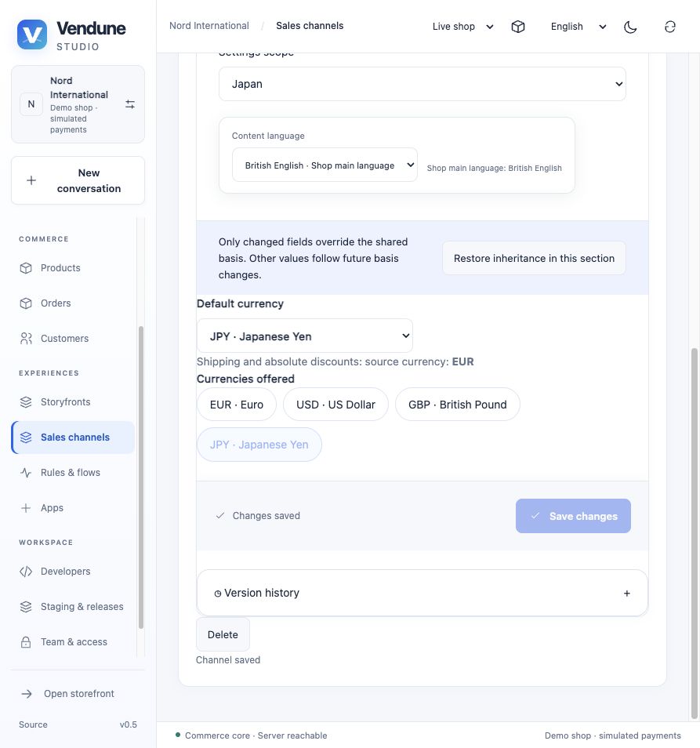
Task: Delete this sales channel
Action: tap(223, 634)
